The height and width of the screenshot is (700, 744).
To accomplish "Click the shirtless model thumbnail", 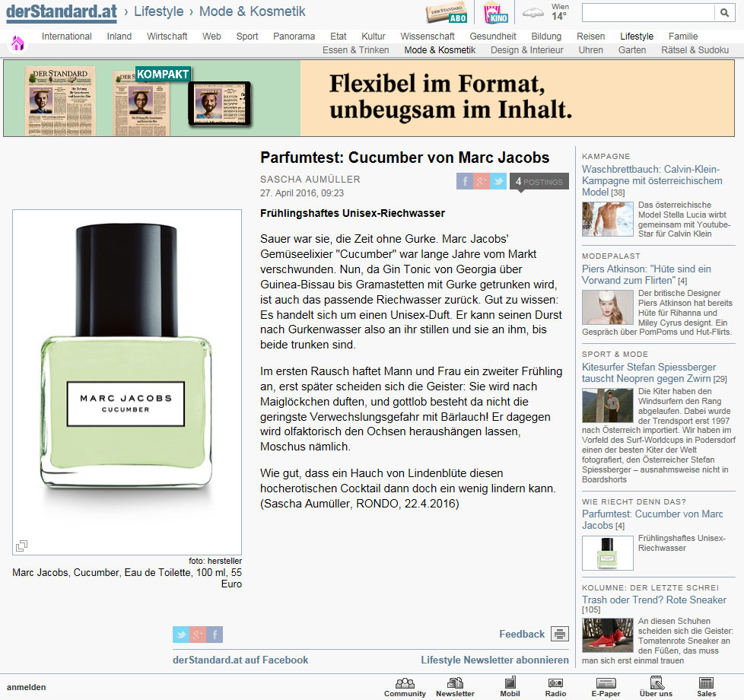I will tap(607, 219).
